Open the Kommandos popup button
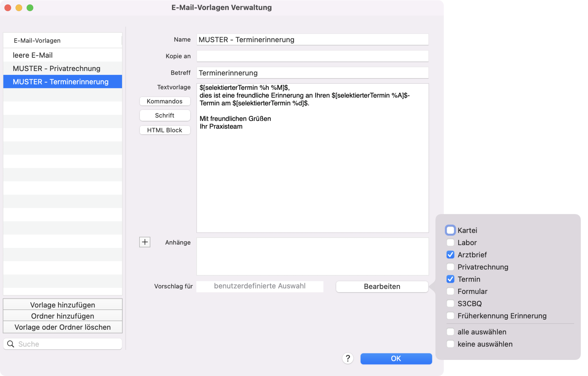The width and height of the screenshot is (588, 376). [x=165, y=101]
